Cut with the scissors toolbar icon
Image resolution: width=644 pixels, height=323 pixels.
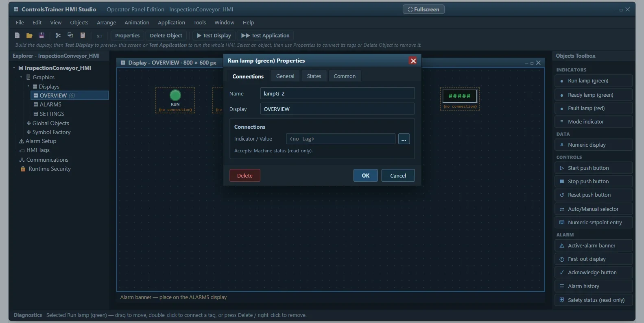point(58,35)
